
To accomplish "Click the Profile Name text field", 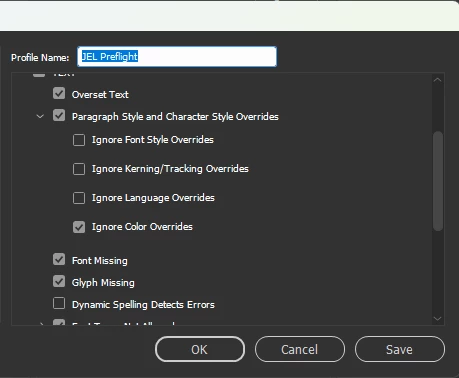I will [177, 57].
